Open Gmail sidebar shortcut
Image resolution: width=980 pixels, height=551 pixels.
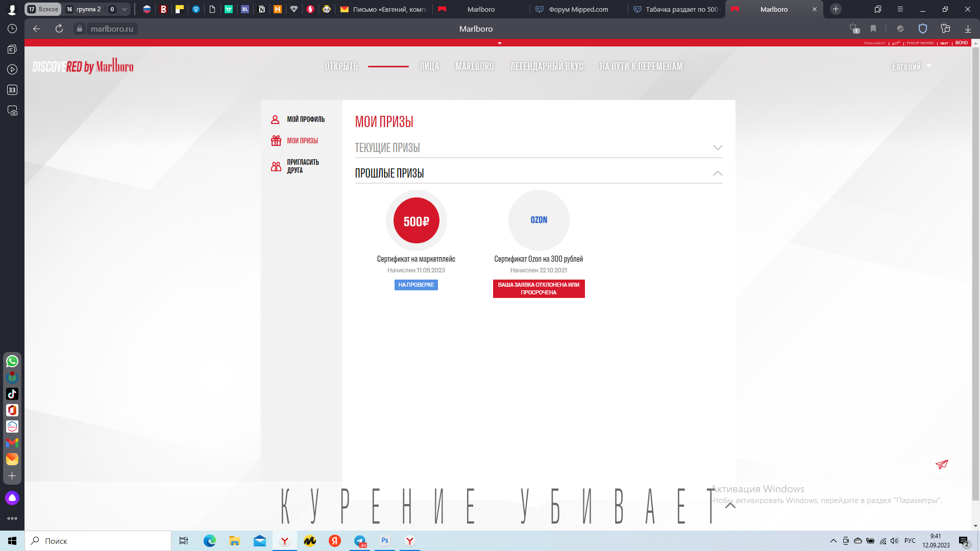[x=12, y=443]
